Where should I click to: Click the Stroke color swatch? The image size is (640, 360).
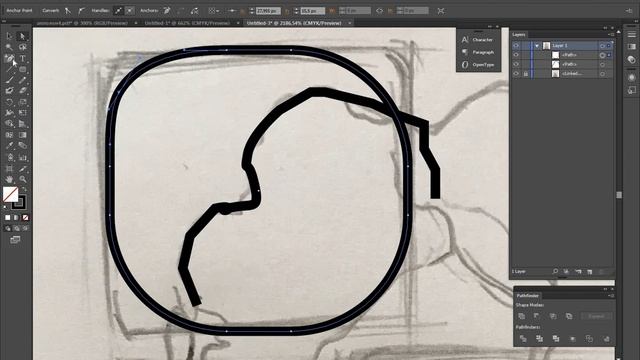[x=20, y=203]
